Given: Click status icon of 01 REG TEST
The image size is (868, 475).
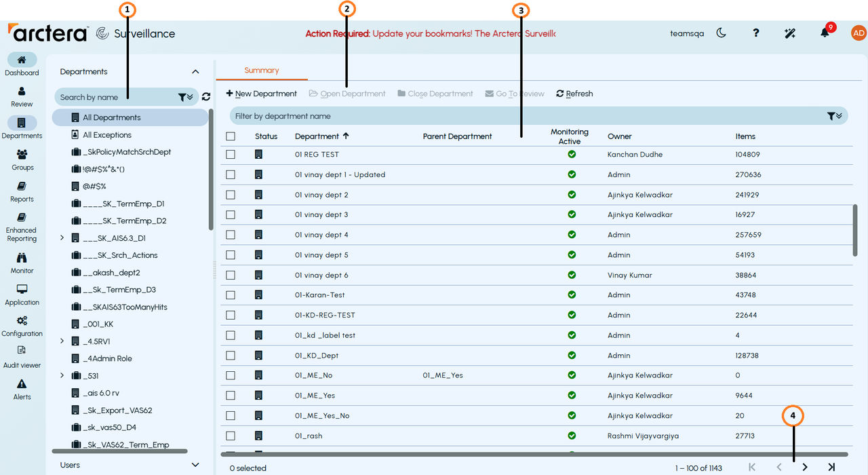Looking at the screenshot, I should [258, 154].
